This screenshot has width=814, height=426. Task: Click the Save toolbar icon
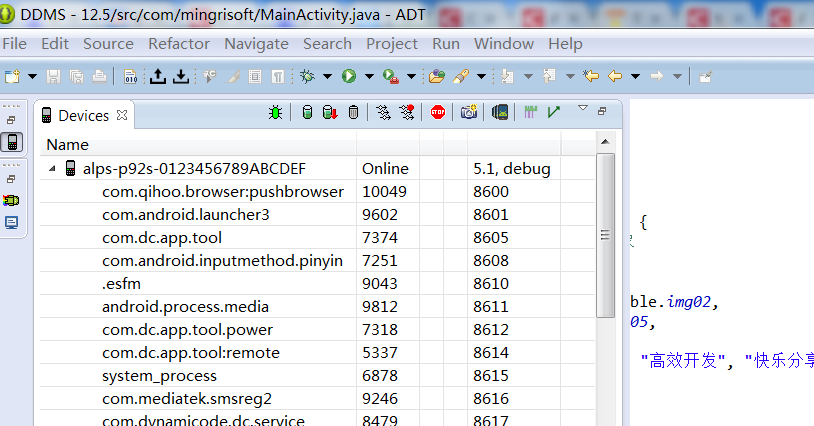[x=53, y=77]
